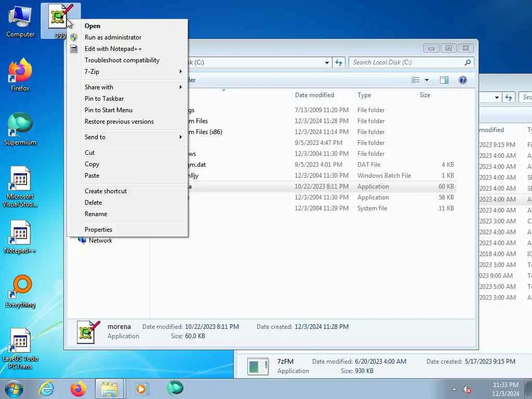Viewport: 532px width, 399px height.
Task: Choose Open in the context menu
Action: tap(128, 26)
